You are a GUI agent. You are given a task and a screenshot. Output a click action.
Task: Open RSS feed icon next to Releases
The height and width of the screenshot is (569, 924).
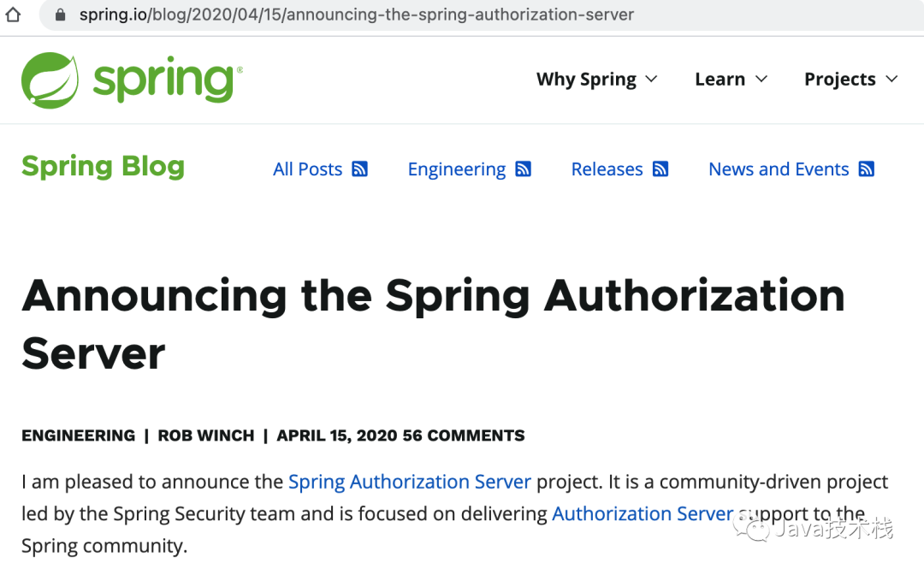[x=660, y=169]
